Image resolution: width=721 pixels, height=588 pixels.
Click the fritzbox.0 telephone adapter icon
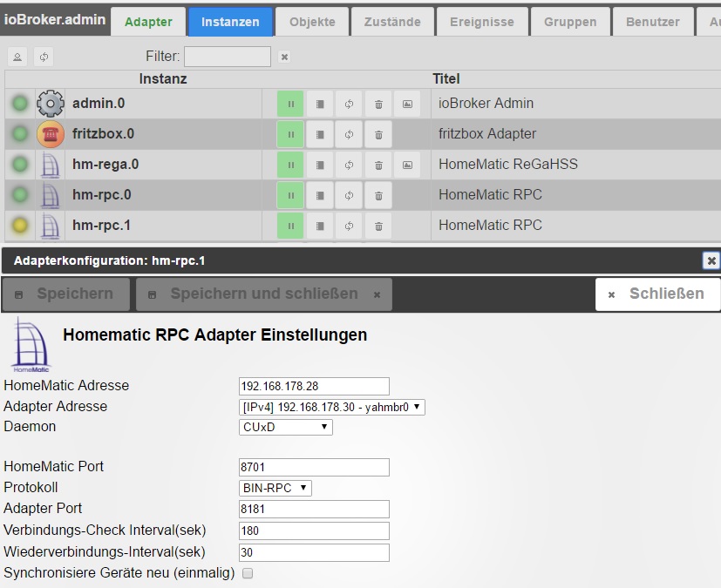[50, 134]
